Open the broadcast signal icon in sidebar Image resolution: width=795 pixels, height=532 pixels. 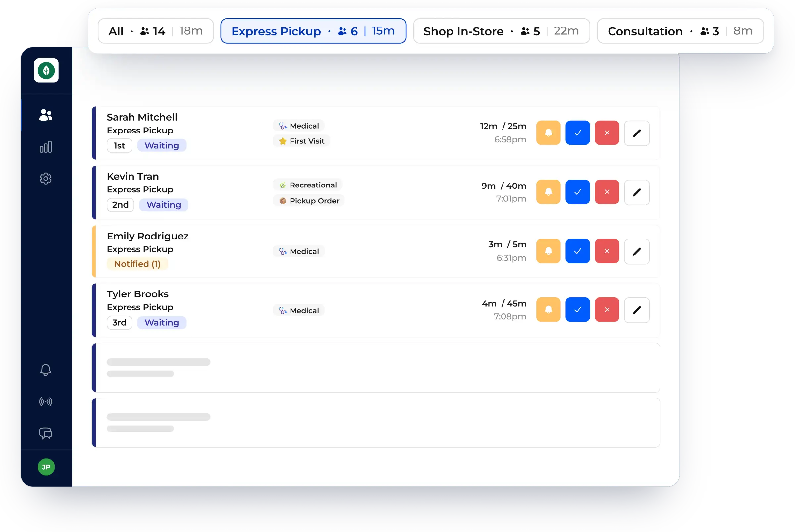[x=46, y=402]
